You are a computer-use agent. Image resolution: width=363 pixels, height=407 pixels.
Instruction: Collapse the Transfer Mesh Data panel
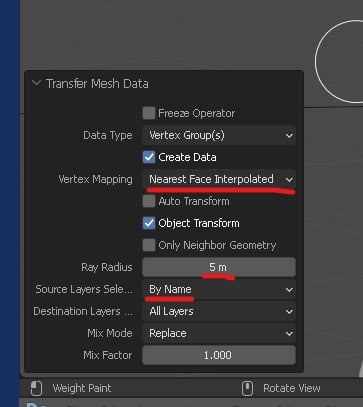(36, 83)
